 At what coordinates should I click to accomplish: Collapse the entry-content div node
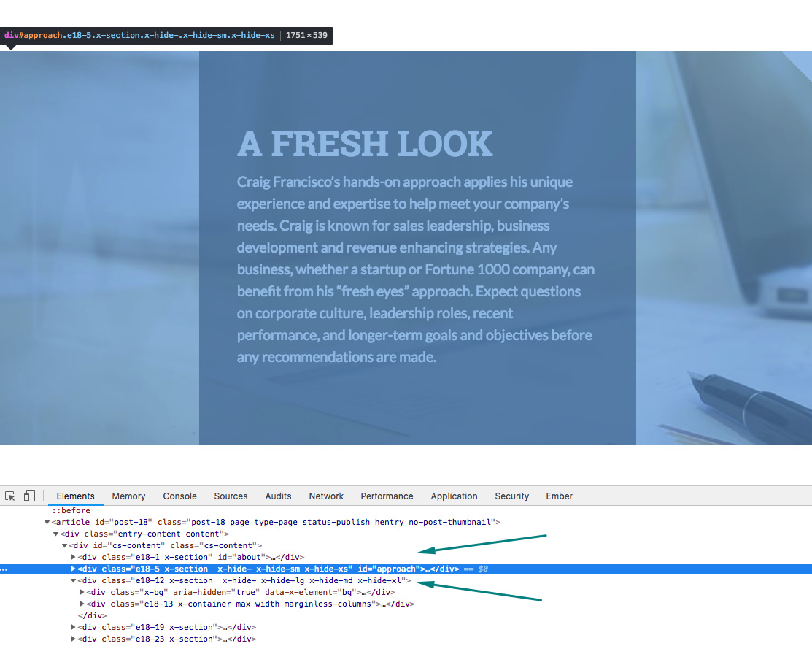click(56, 534)
